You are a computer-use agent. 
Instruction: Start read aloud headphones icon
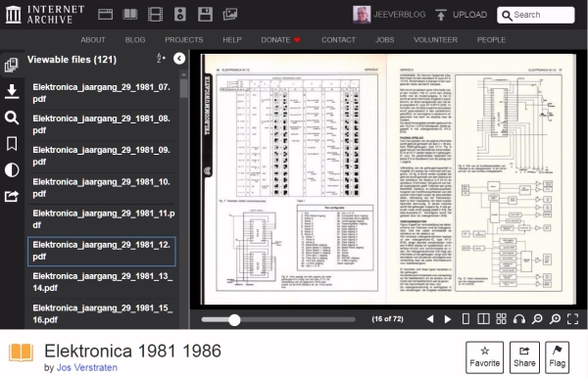pos(519,319)
